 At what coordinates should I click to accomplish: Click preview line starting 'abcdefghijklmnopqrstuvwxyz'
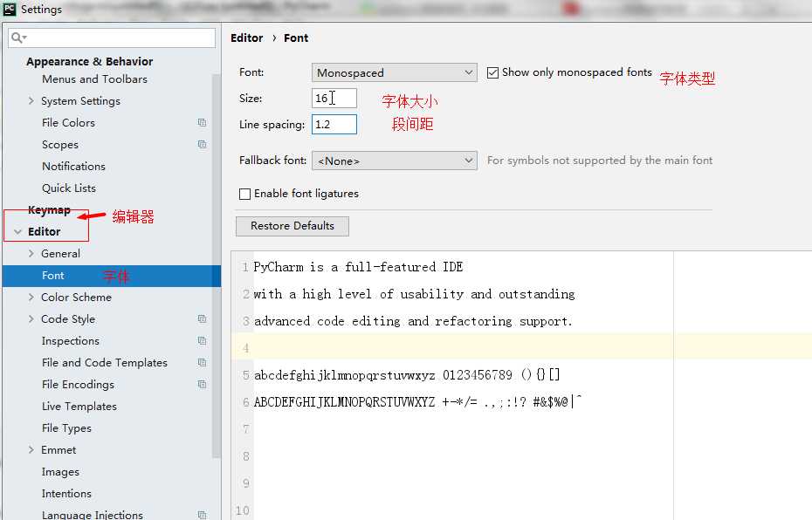pos(407,374)
